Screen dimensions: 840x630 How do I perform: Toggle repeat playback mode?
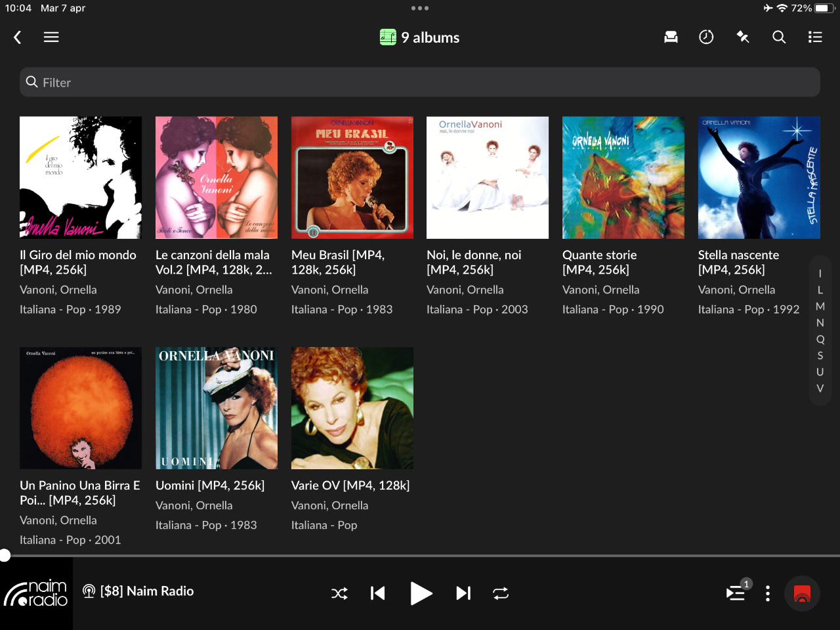(501, 593)
